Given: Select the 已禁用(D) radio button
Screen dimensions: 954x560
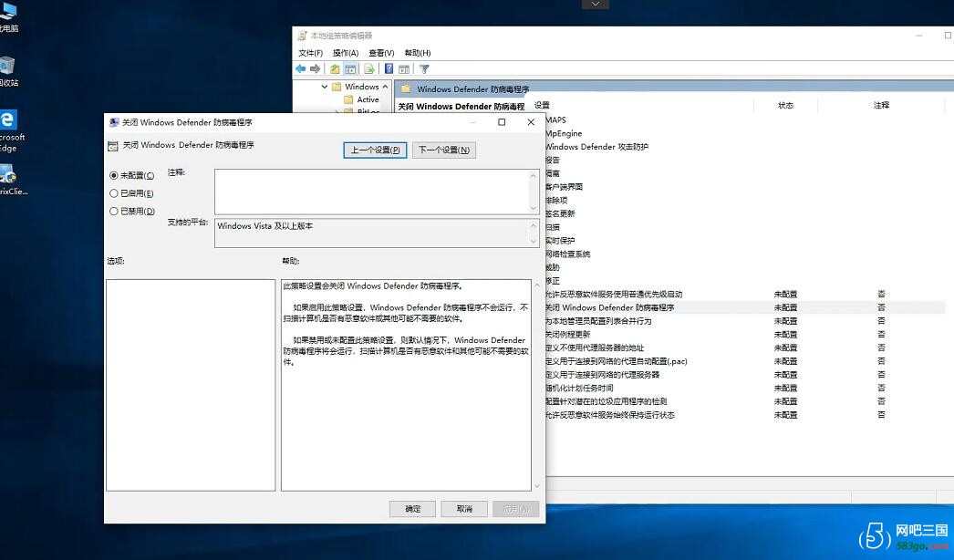Looking at the screenshot, I should [114, 212].
